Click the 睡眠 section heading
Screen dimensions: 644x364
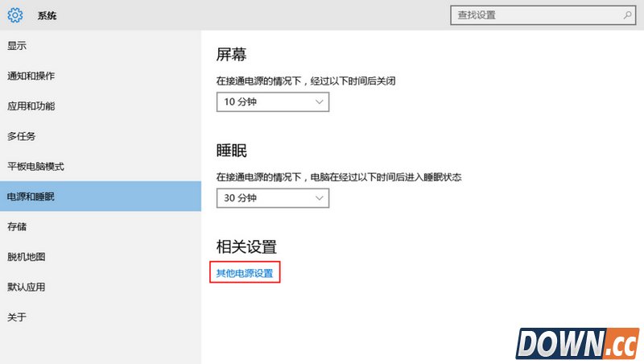[231, 151]
